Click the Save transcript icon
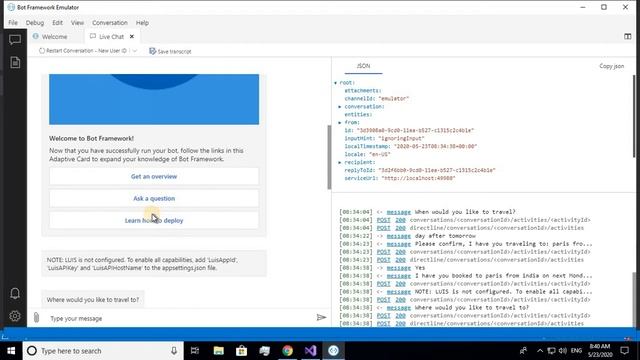Image resolution: width=640 pixels, height=360 pixels. [x=152, y=51]
